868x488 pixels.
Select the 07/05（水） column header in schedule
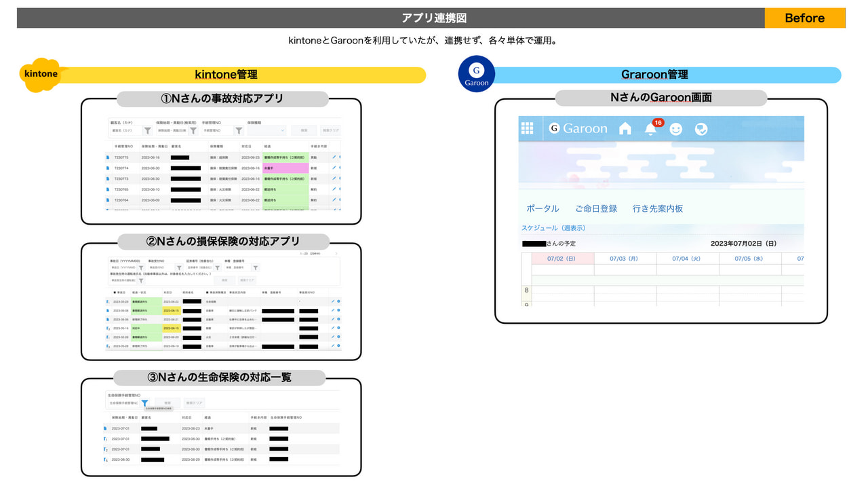coord(750,259)
